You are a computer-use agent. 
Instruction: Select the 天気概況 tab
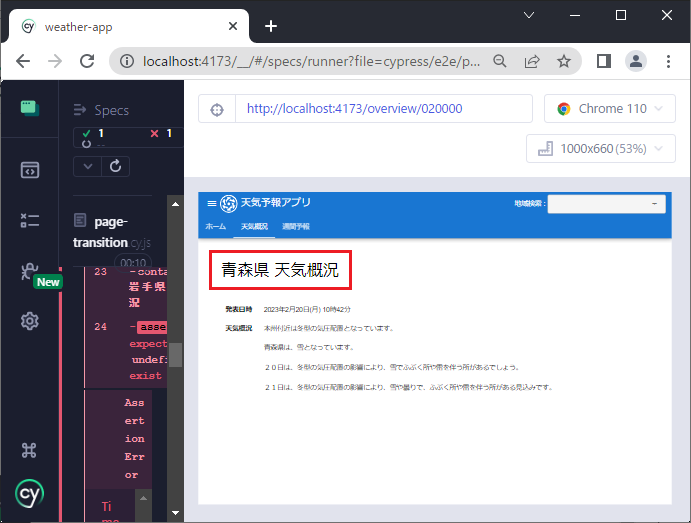pyautogui.click(x=254, y=226)
